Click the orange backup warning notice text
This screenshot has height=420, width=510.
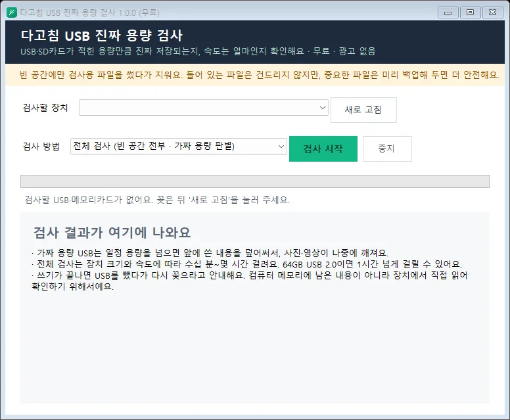pyautogui.click(x=259, y=75)
